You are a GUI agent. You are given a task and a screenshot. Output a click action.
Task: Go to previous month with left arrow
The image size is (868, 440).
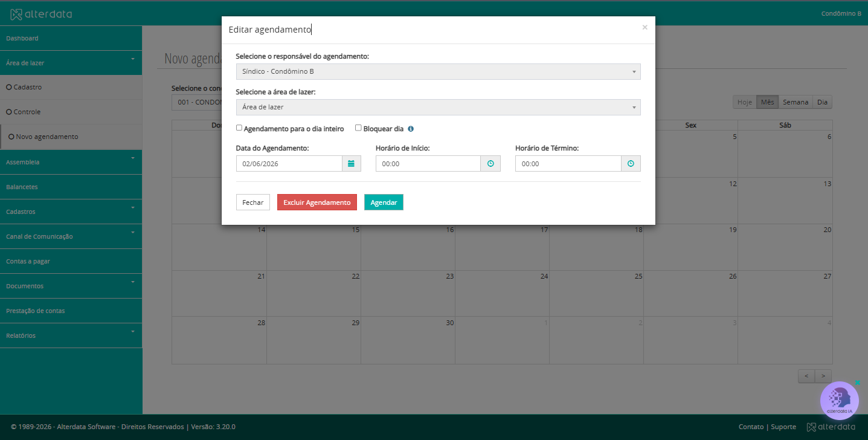tap(806, 376)
